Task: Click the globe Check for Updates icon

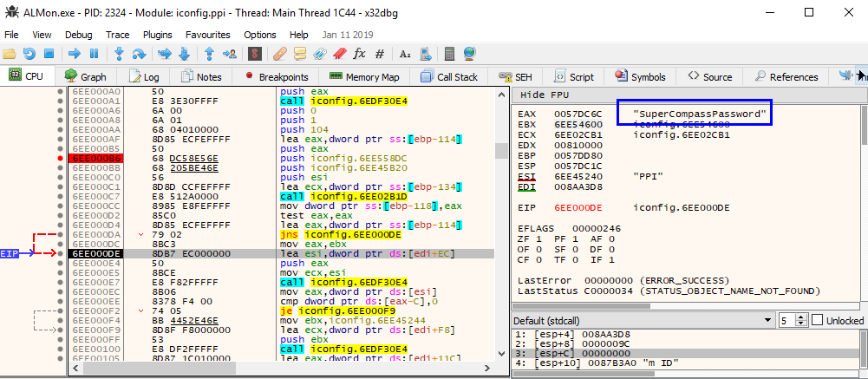Action: [469, 54]
